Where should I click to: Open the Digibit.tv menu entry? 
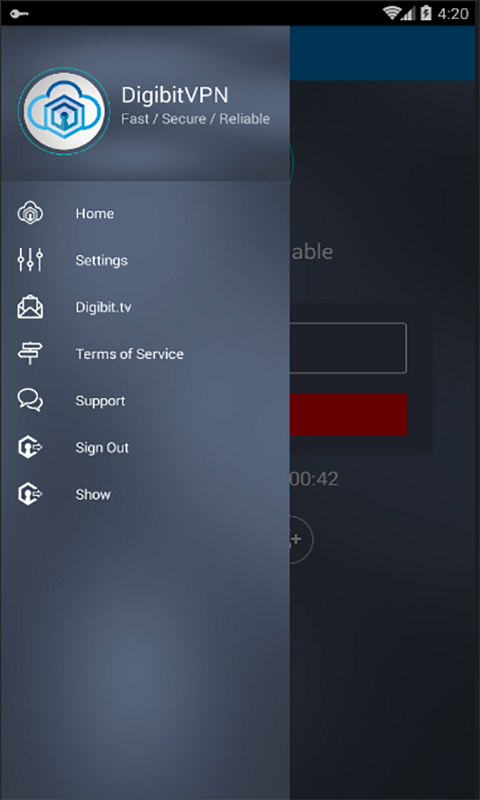point(145,307)
